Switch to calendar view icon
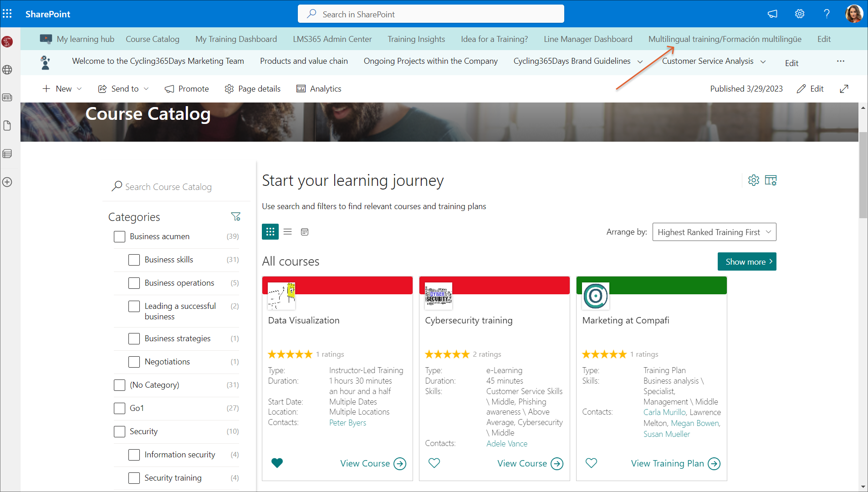 (x=305, y=232)
